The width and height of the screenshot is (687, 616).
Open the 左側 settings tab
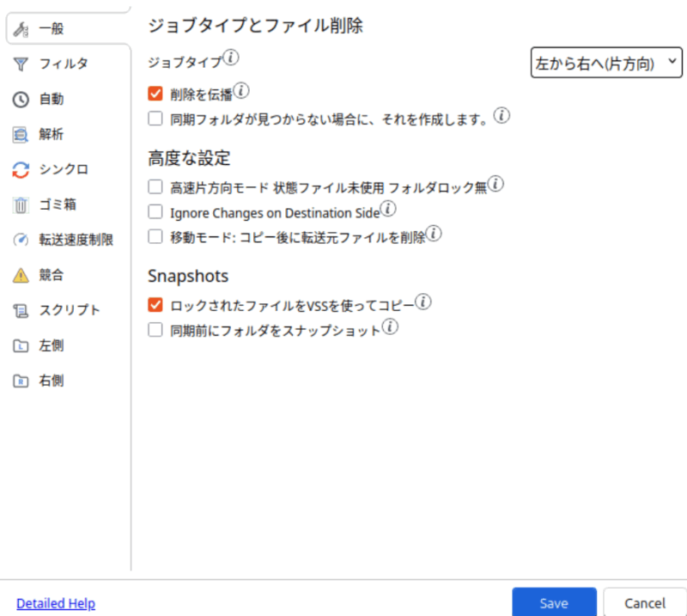pyautogui.click(x=51, y=345)
